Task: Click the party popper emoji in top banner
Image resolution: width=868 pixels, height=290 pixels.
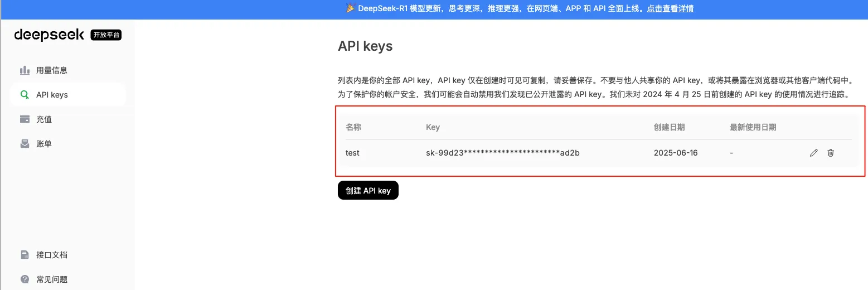Action: pyautogui.click(x=350, y=8)
